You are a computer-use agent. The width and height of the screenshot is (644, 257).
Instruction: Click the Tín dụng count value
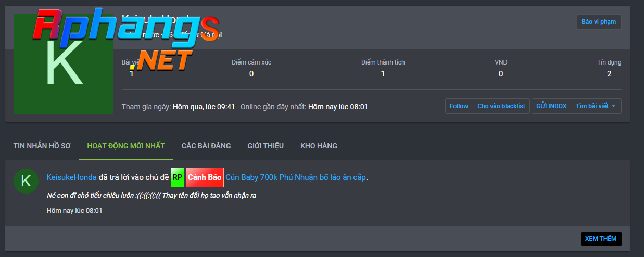click(609, 74)
